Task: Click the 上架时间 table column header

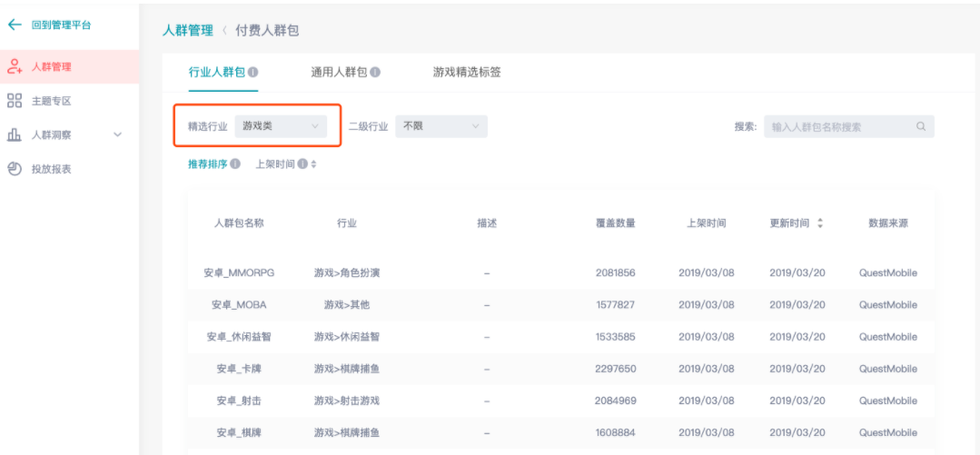Action: pyautogui.click(x=707, y=223)
